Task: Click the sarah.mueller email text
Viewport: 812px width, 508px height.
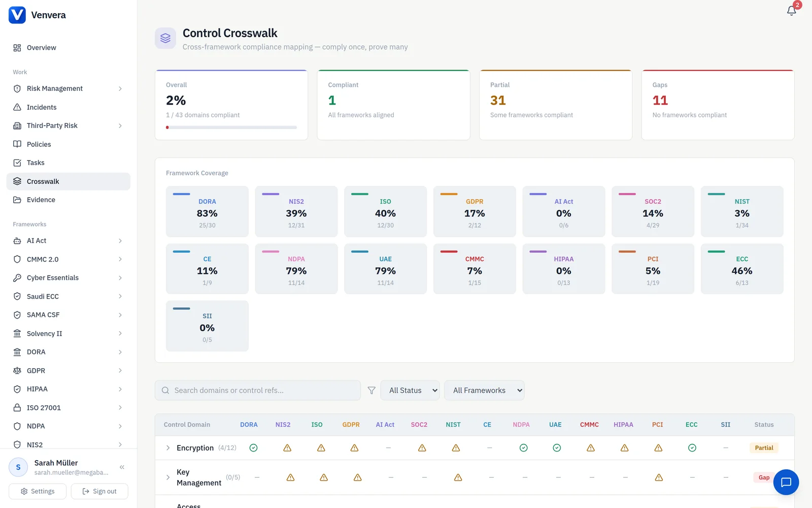Action: [x=72, y=472]
